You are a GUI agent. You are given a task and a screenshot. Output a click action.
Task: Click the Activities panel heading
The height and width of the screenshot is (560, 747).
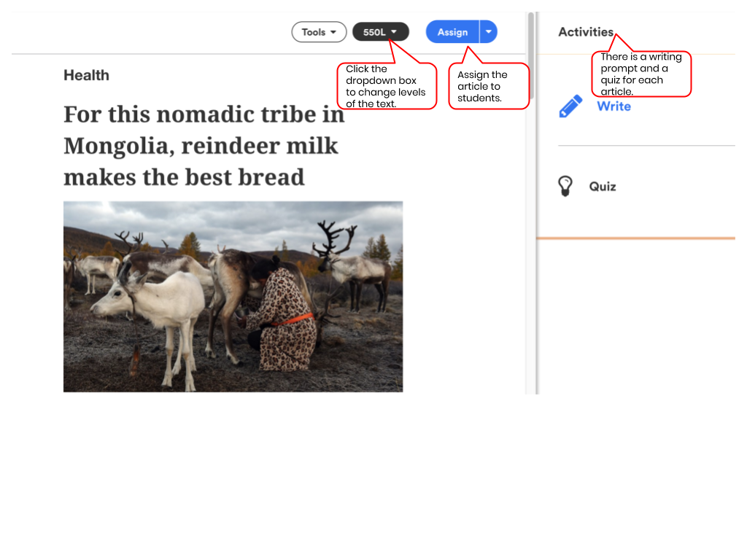click(x=586, y=32)
